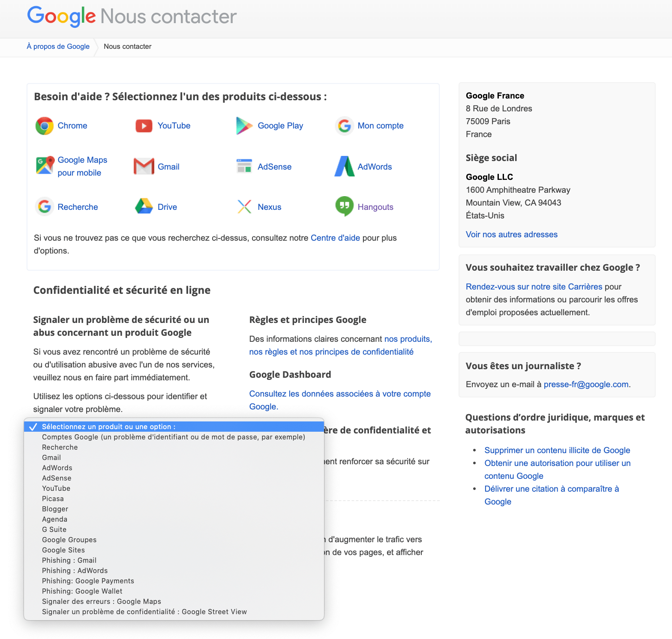Choose 'Signaler des erreurs : Google Maps' entry
Image resolution: width=672 pixels, height=639 pixels.
[x=101, y=601]
